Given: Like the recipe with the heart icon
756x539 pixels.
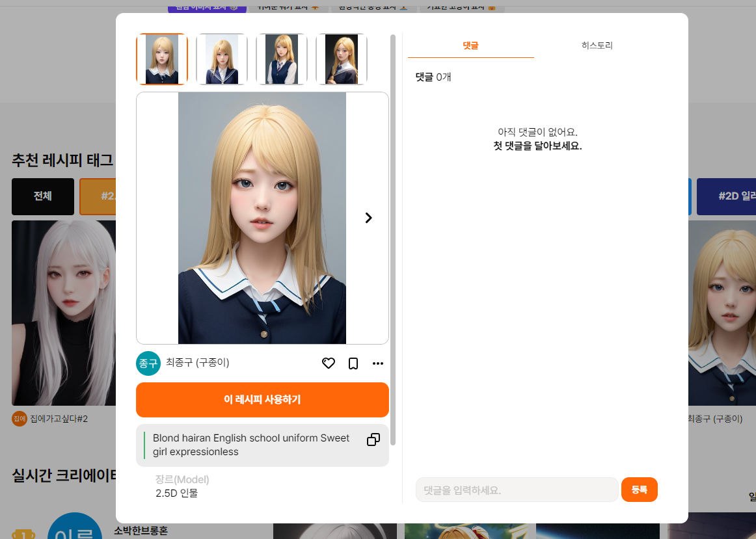Looking at the screenshot, I should point(329,363).
